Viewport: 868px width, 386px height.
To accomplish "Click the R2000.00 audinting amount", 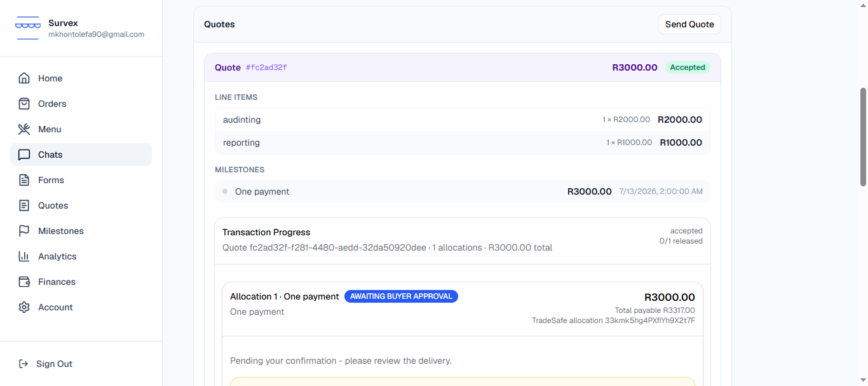I will point(680,120).
